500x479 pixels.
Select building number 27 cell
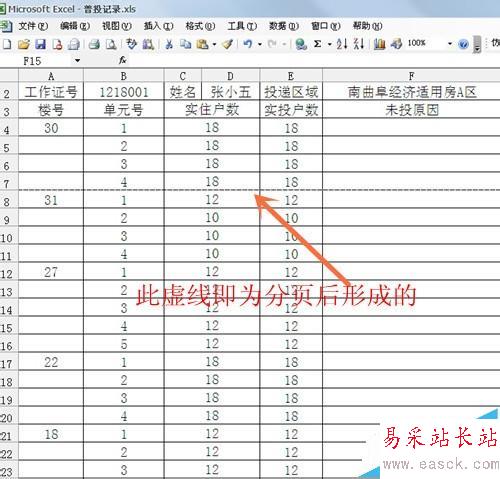pyautogui.click(x=51, y=272)
